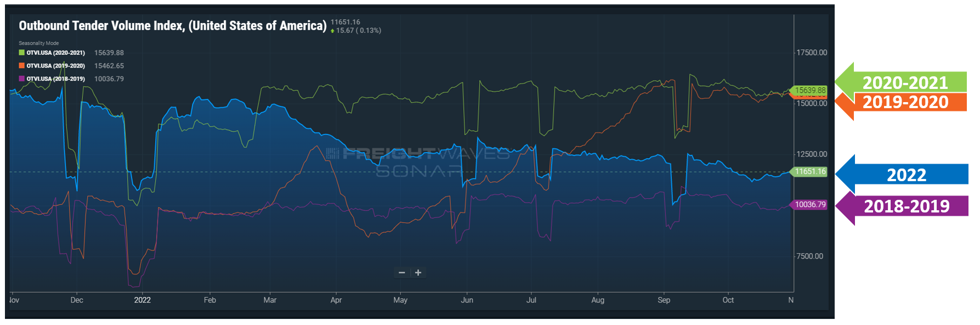Select the OTVI.USA (2018-2019) legend label
Screen dimensions: 980x325
[x=56, y=79]
